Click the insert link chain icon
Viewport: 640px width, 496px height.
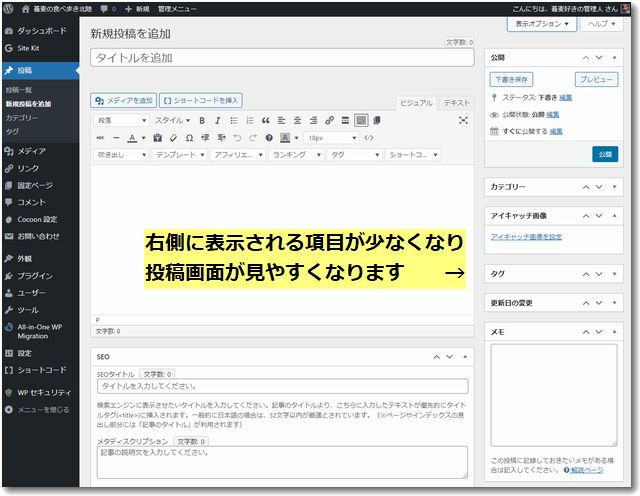tap(328, 121)
